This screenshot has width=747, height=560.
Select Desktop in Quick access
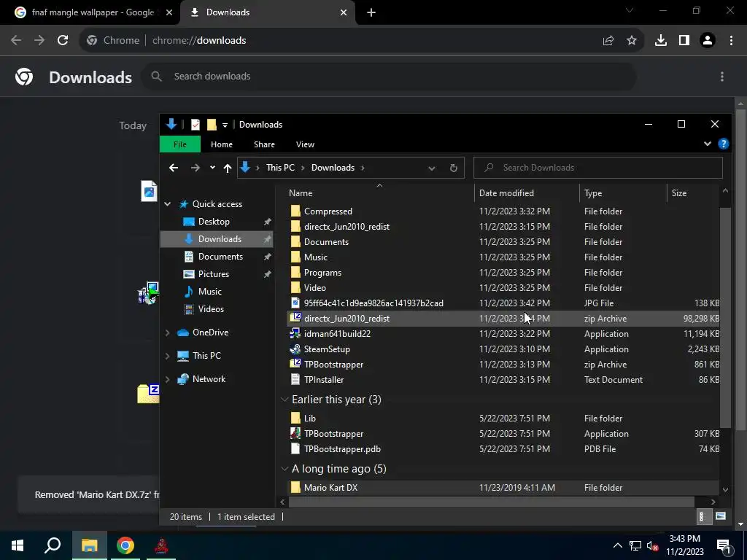tap(214, 222)
